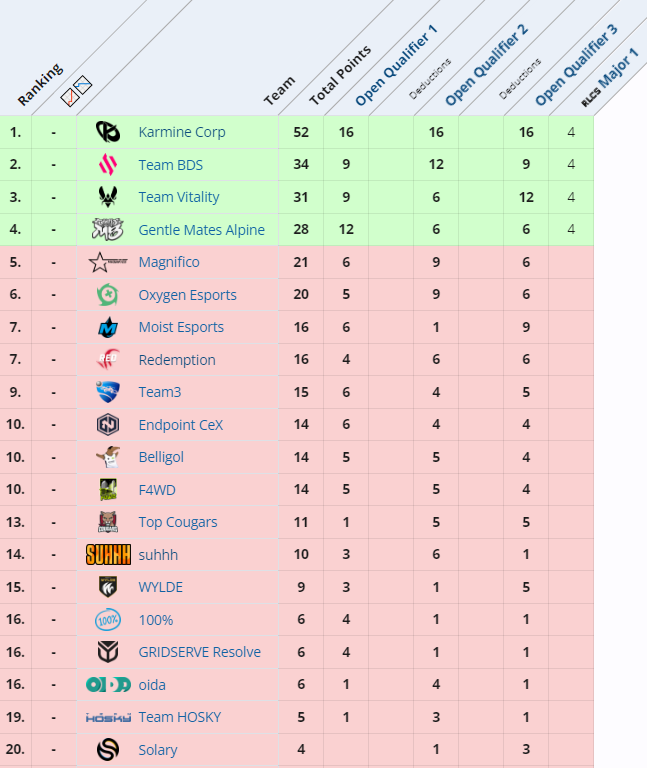Click the ranking change icon in header
The width and height of the screenshot is (647, 768).
coord(77,91)
